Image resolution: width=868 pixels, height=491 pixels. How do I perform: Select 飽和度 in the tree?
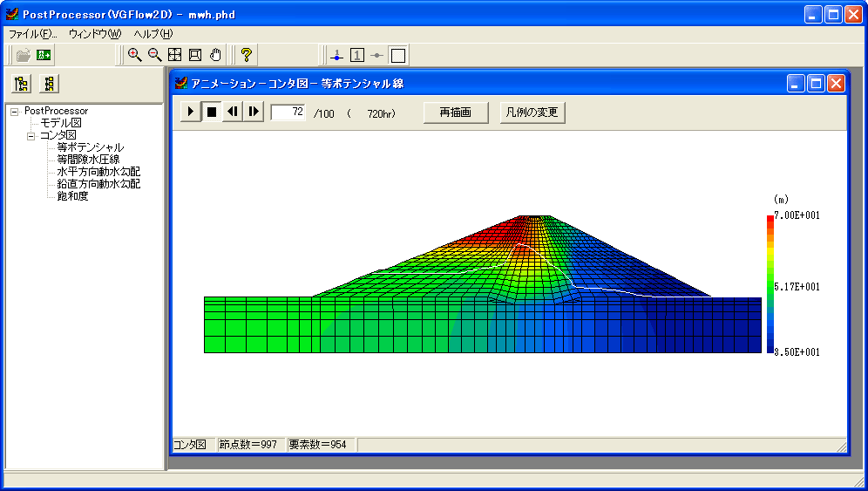point(72,196)
